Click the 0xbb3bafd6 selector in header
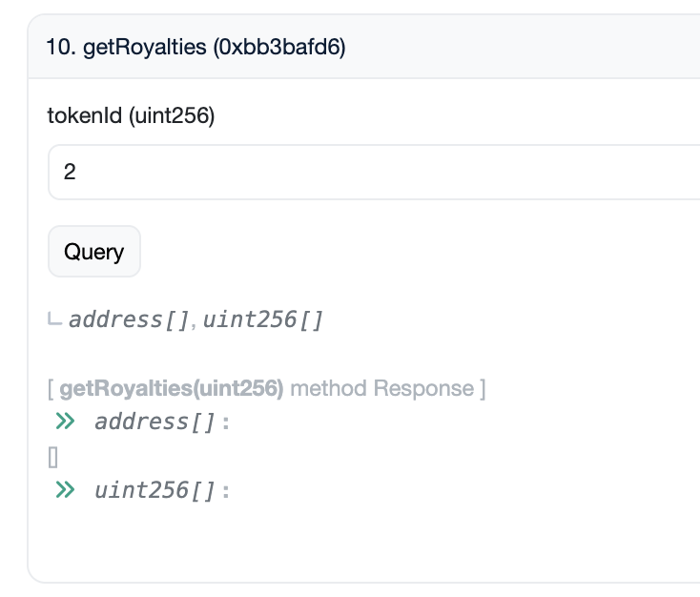The height and width of the screenshot is (597, 700). (x=280, y=47)
